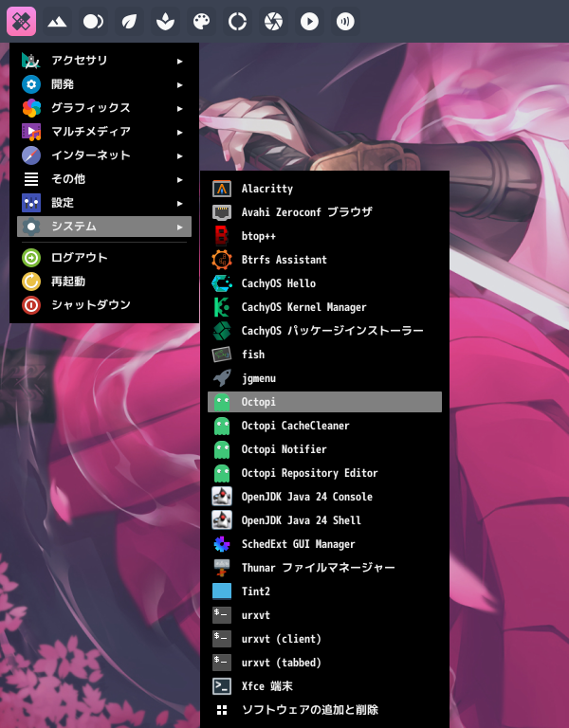Expand the 開発 submenu arrow
The image size is (569, 728).
tap(180, 84)
